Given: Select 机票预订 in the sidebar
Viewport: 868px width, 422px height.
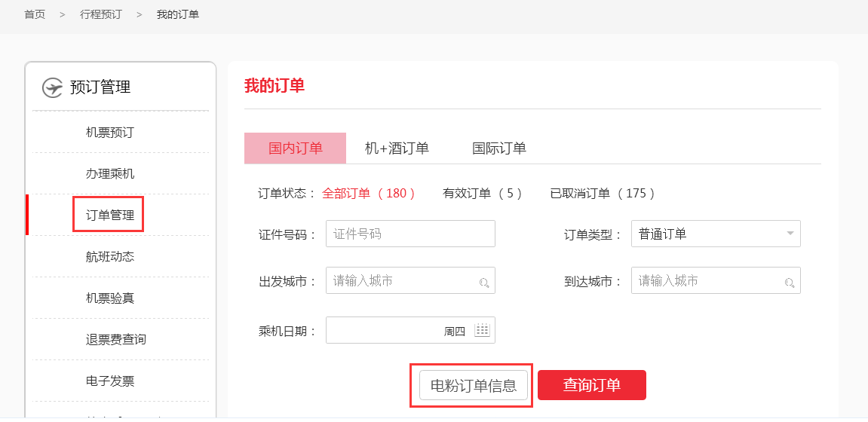Looking at the screenshot, I should point(110,133).
